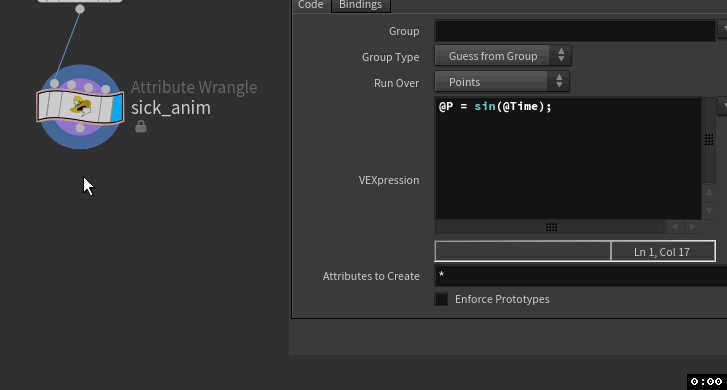Open the Group Type dropdown

(x=503, y=56)
